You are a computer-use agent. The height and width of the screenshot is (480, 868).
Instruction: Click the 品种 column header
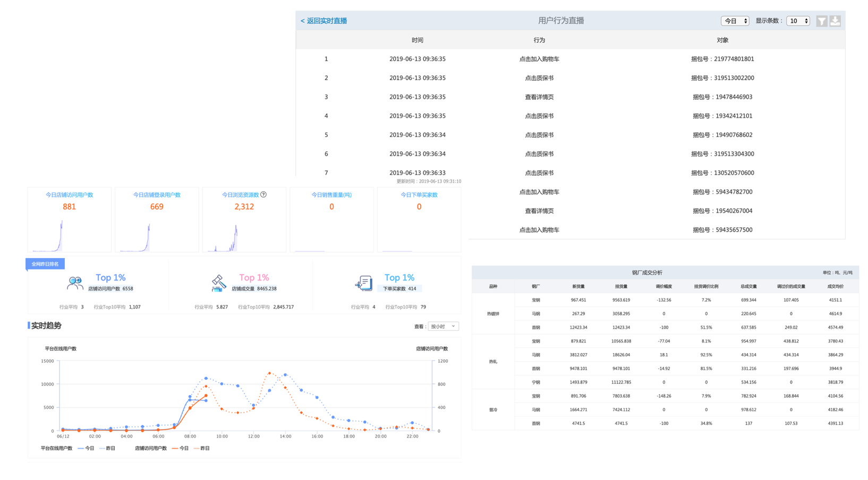(x=493, y=286)
